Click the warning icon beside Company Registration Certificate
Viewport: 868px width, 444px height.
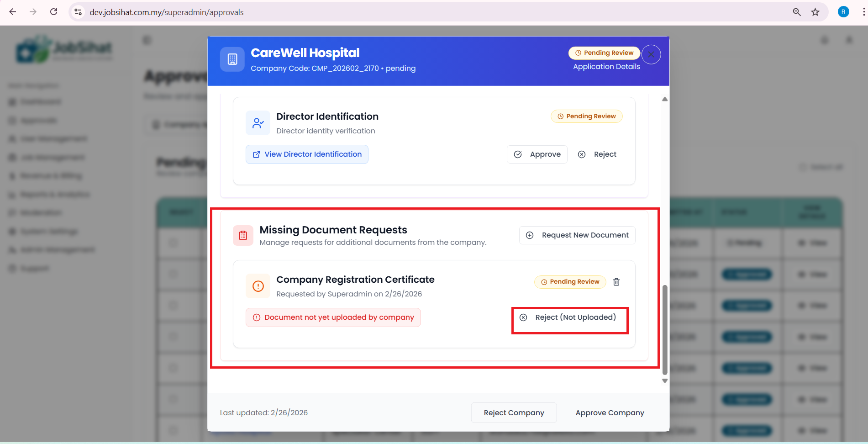[258, 286]
